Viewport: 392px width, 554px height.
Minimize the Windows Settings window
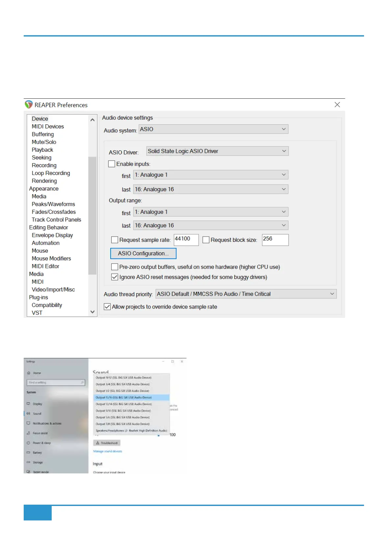coord(163,361)
